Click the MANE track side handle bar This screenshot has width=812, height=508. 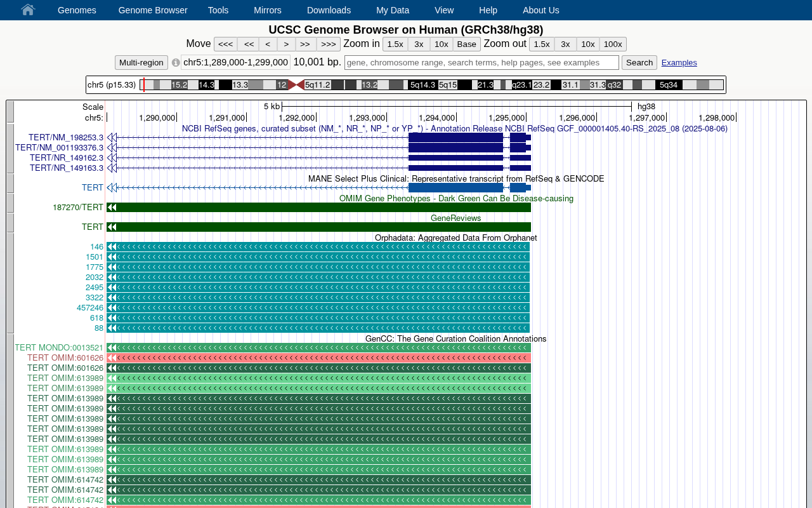pos(10,184)
